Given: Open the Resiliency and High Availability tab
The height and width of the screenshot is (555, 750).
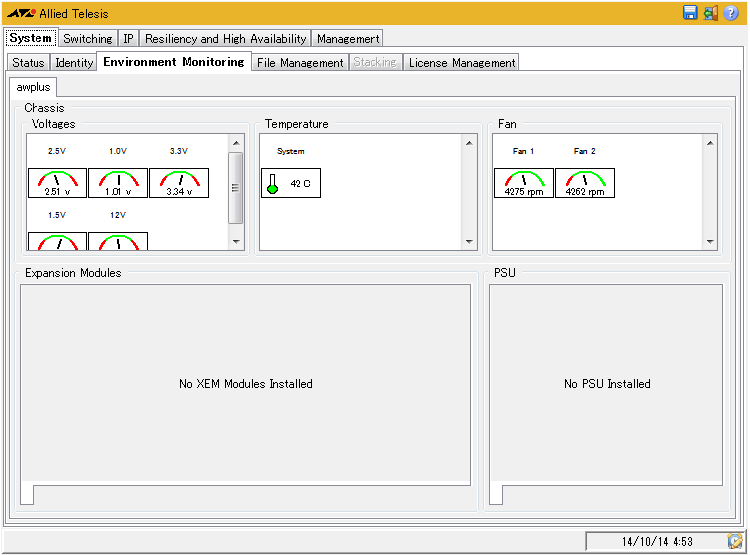Looking at the screenshot, I should pos(225,39).
